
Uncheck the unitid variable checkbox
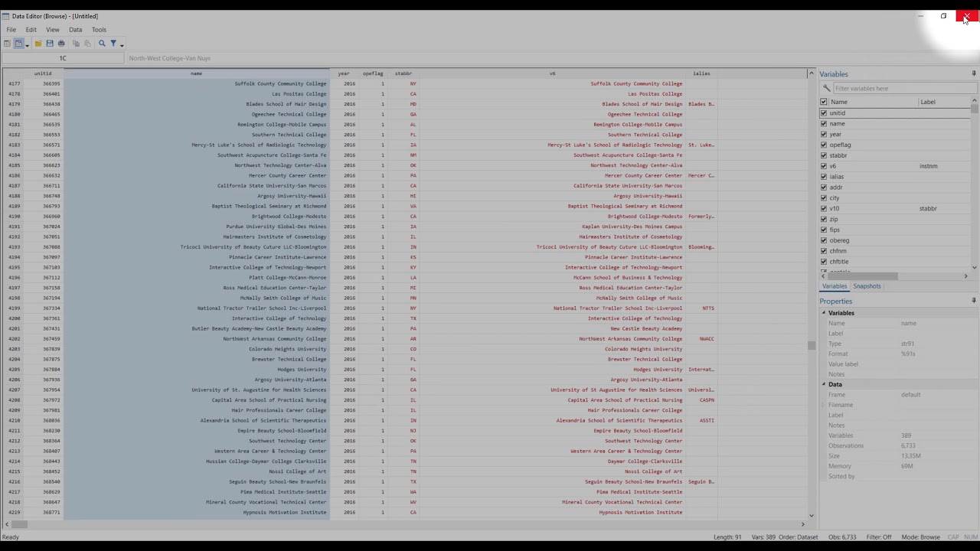tap(824, 112)
